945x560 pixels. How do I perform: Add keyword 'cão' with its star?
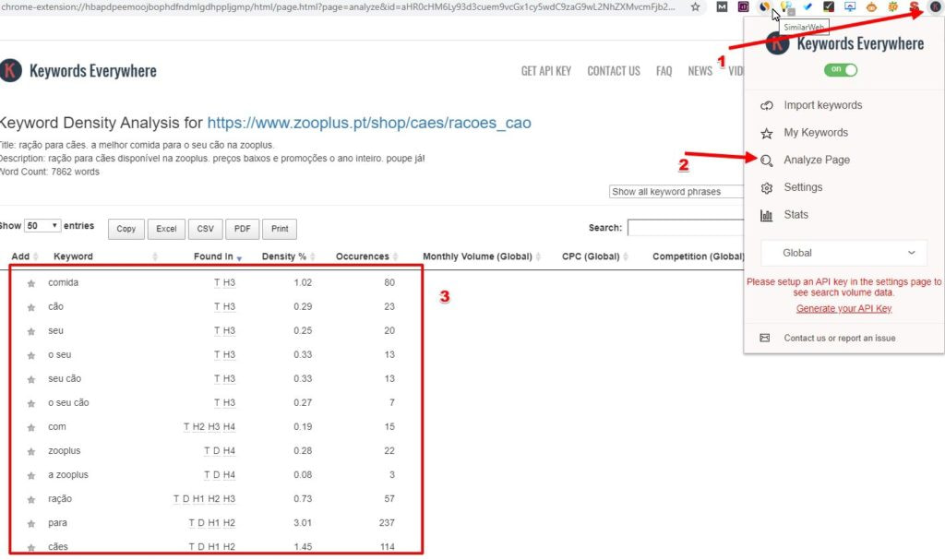[31, 307]
